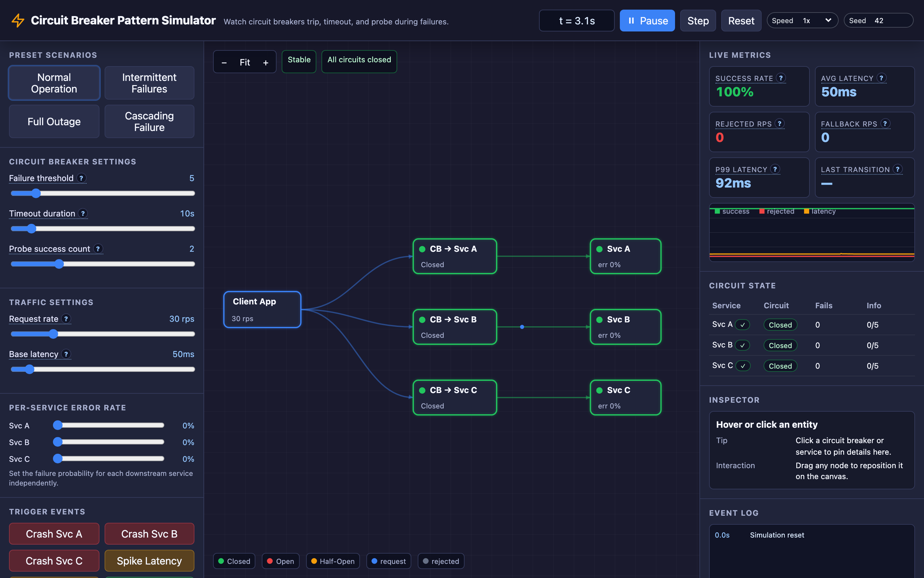Click Fallback RPS help icon

[885, 124]
